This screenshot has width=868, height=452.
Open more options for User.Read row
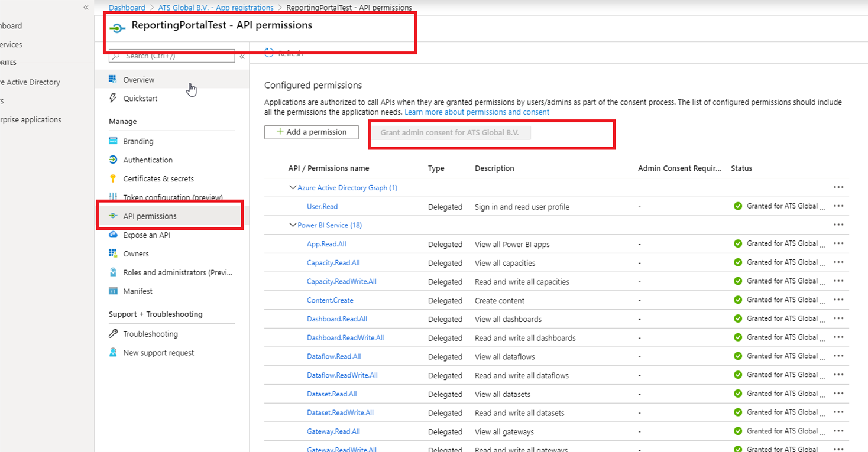pos(838,206)
